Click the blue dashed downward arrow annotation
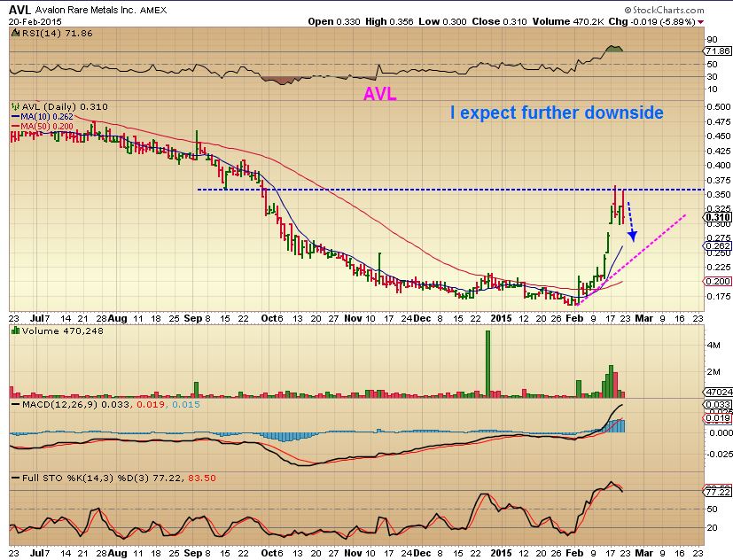Screen dimensions: 733x560 [631, 222]
